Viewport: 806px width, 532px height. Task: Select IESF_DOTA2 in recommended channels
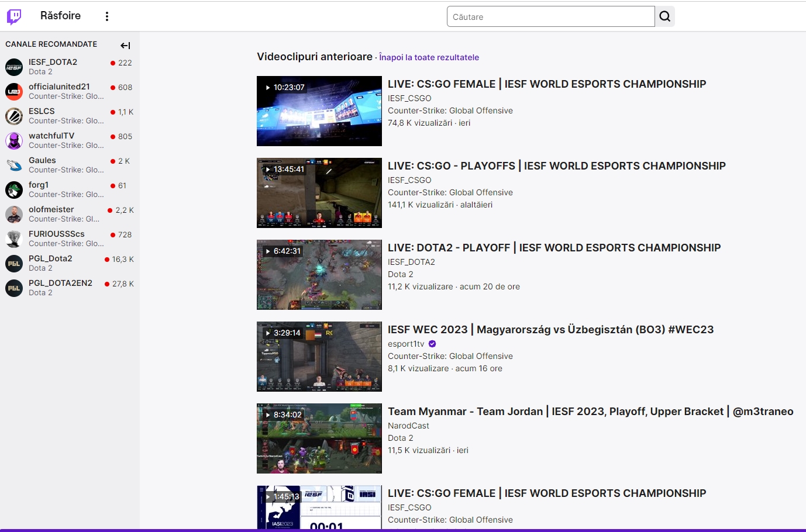click(53, 62)
